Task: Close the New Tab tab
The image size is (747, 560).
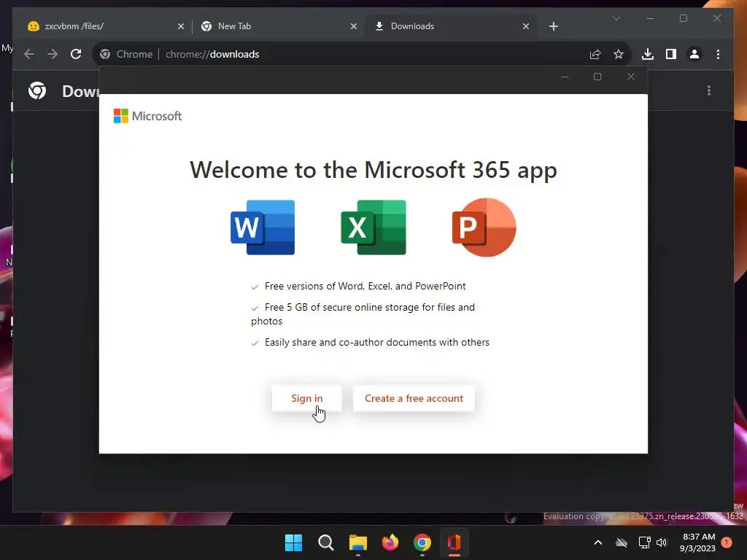Action: [x=354, y=26]
